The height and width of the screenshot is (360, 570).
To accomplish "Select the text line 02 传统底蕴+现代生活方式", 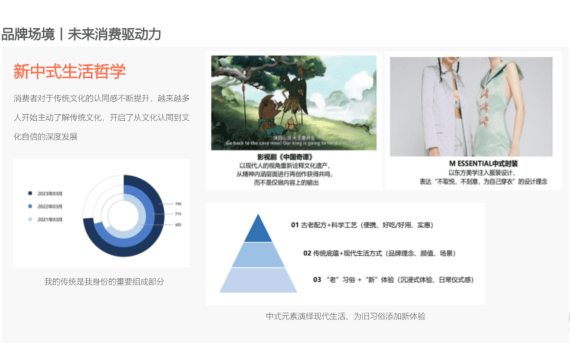I will pos(380,253).
